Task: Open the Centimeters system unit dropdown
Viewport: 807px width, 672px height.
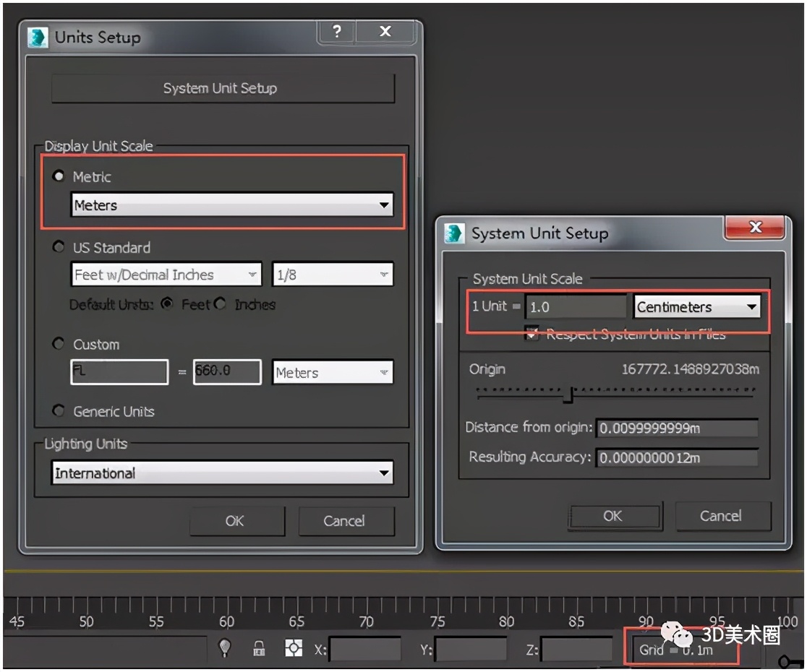Action: [x=752, y=306]
